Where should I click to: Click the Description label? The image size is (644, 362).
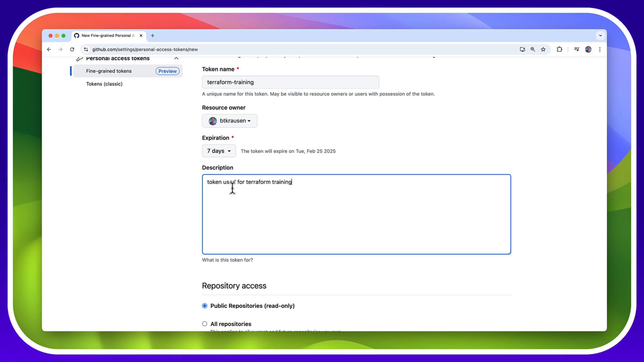pos(217,168)
